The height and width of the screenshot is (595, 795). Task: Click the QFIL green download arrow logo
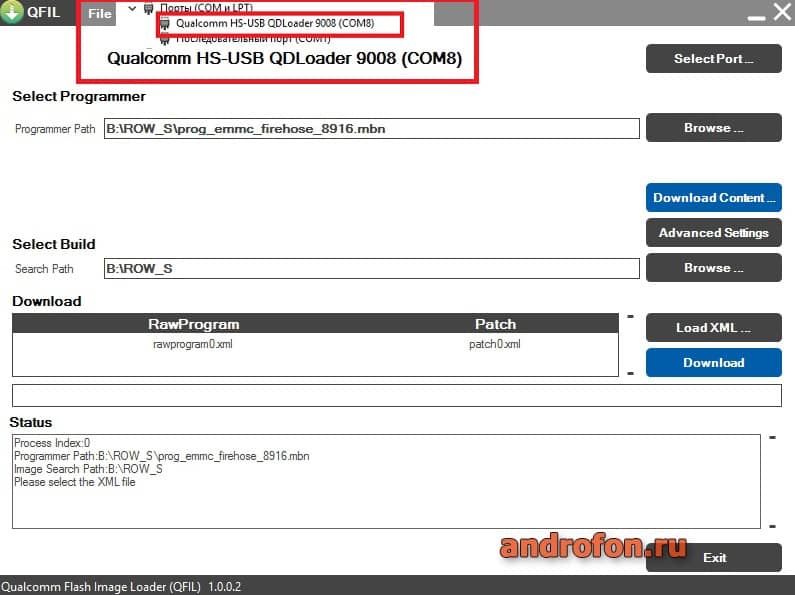pos(12,11)
